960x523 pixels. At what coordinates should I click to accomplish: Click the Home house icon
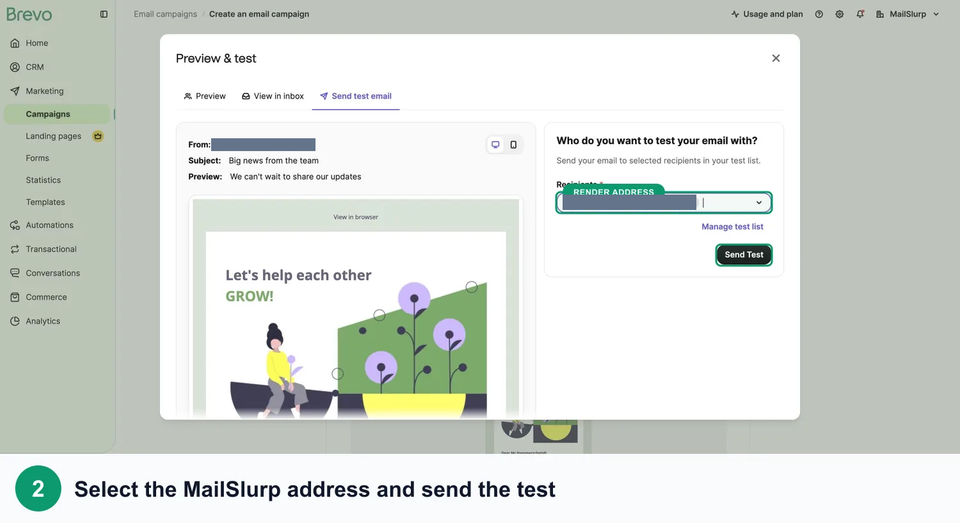point(15,43)
